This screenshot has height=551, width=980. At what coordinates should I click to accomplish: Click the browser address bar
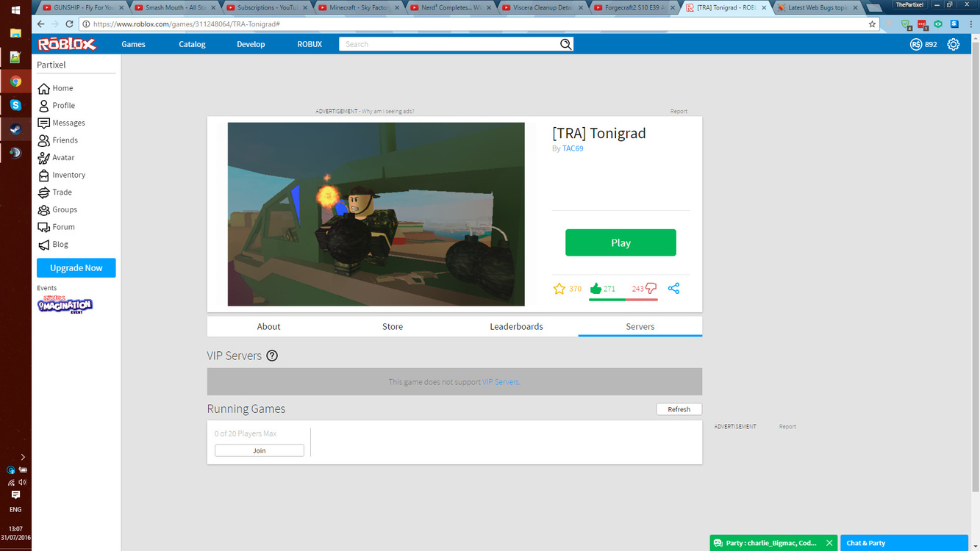(x=478, y=24)
